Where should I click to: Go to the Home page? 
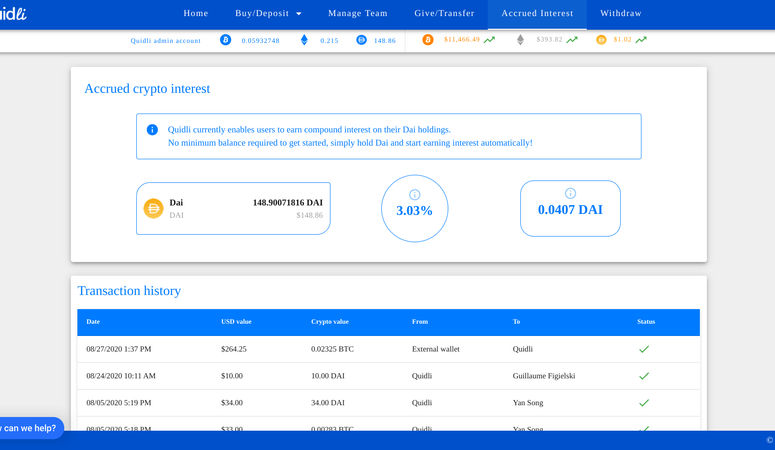click(x=196, y=13)
